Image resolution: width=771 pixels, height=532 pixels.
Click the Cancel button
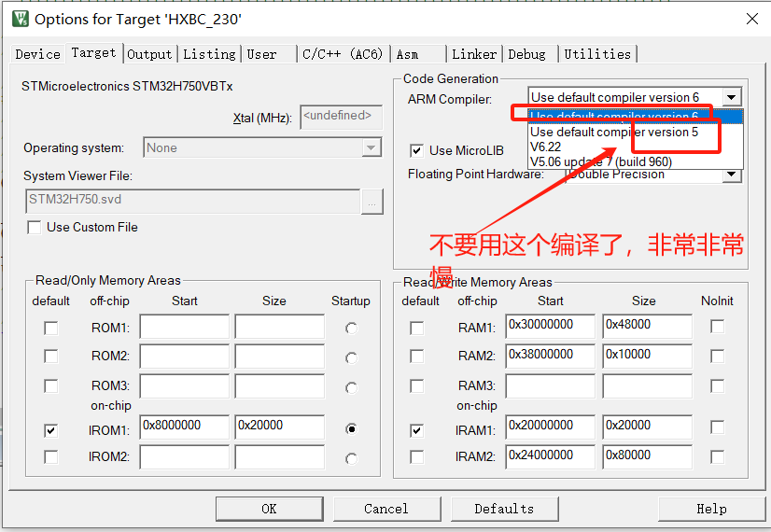pyautogui.click(x=386, y=509)
